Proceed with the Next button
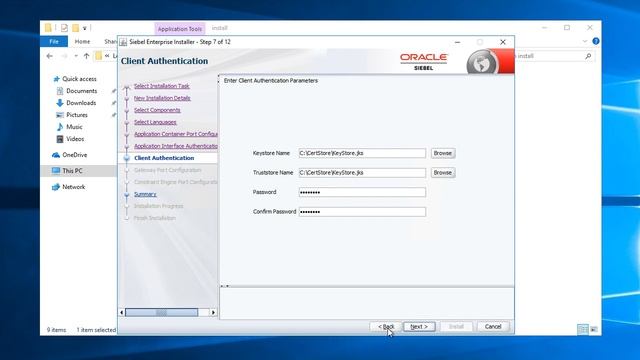640x360 pixels. [x=419, y=327]
